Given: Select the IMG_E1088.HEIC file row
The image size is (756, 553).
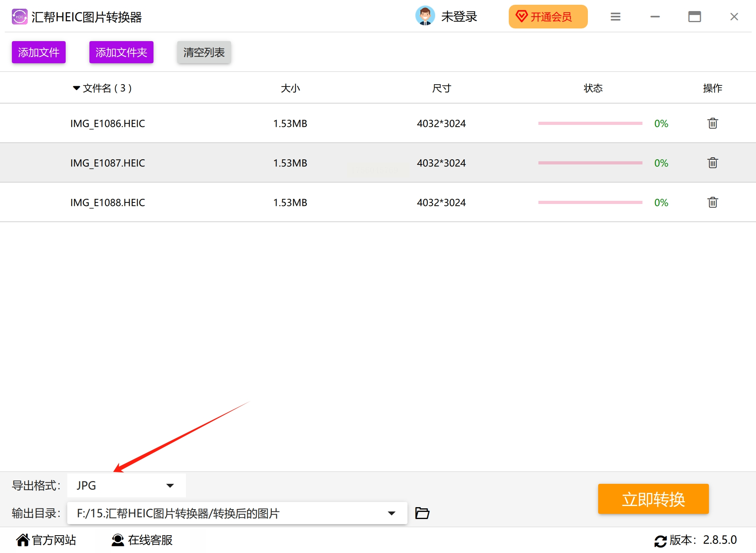Looking at the screenshot, I should [378, 202].
